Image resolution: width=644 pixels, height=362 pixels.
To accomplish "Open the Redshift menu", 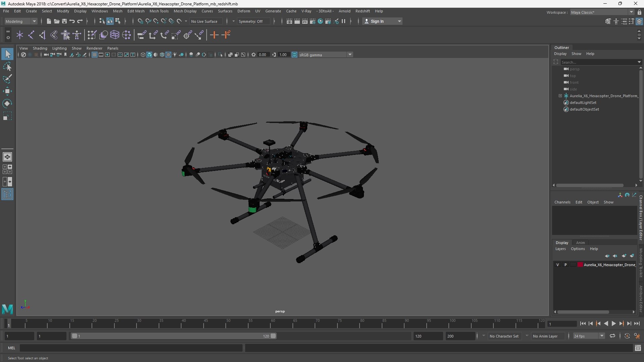I will click(363, 11).
